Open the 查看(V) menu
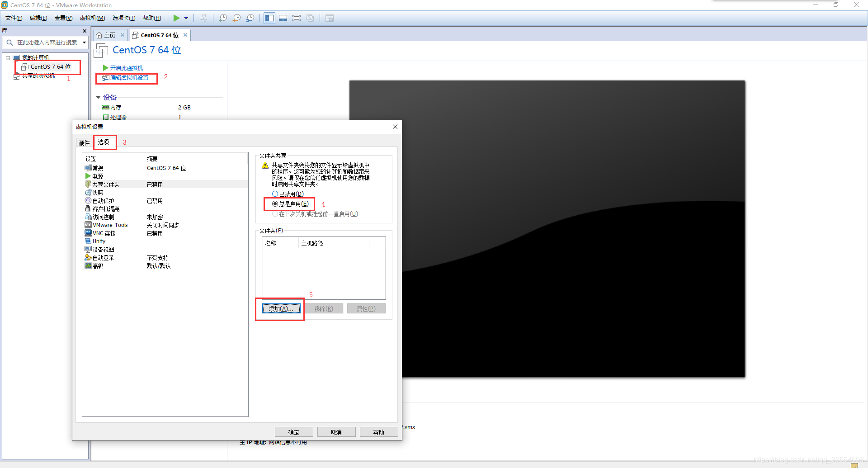Image resolution: width=868 pixels, height=468 pixels. tap(63, 18)
